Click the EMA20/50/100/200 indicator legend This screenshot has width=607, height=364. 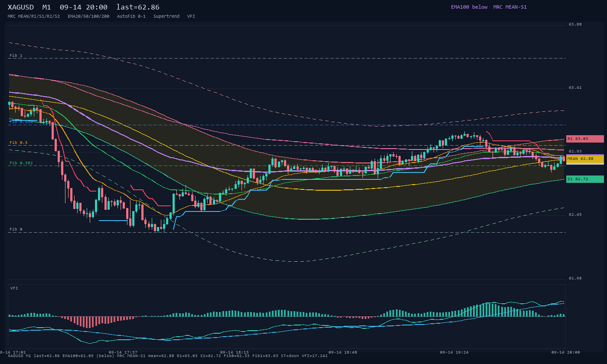(88, 16)
